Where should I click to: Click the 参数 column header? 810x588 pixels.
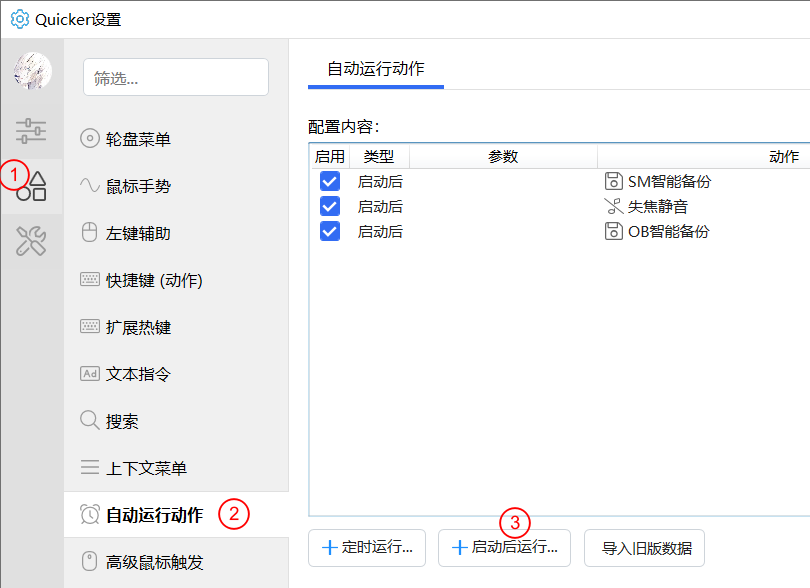(x=503, y=156)
